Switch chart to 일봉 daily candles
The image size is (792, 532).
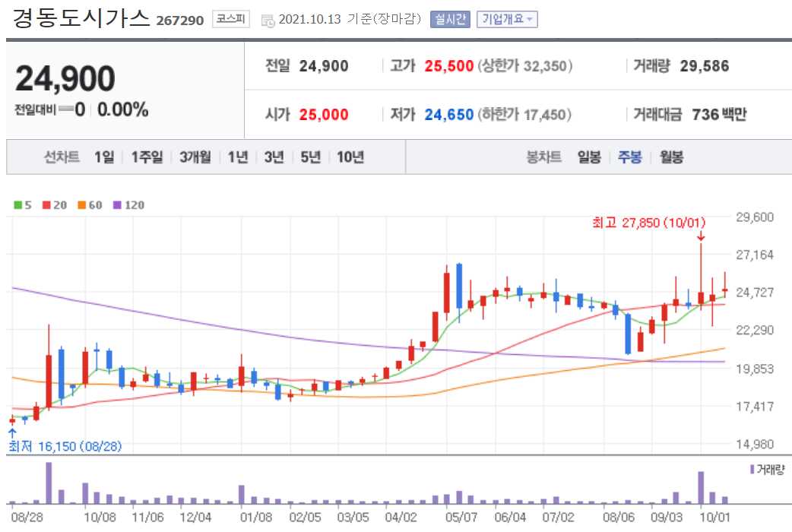[x=591, y=157]
